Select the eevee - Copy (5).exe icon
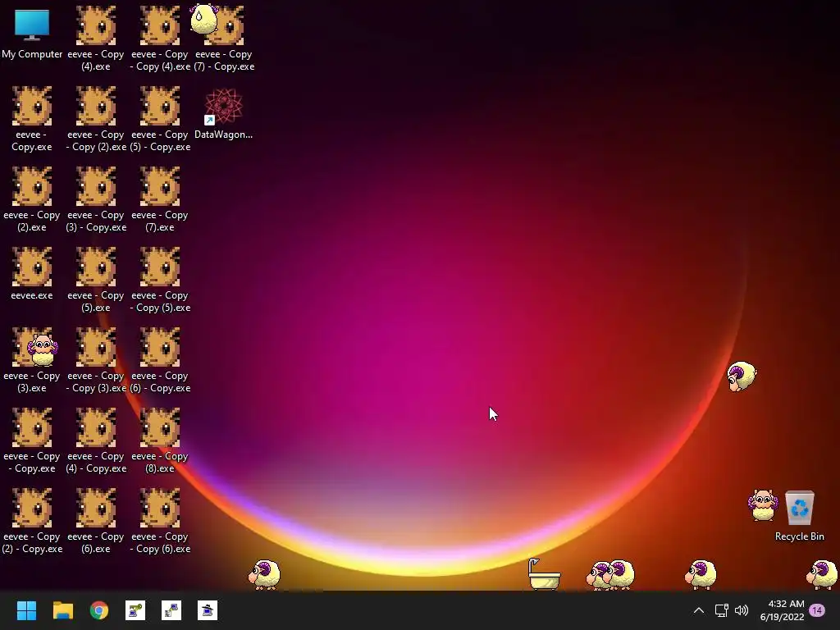Screen dimensions: 840x630 95,280
